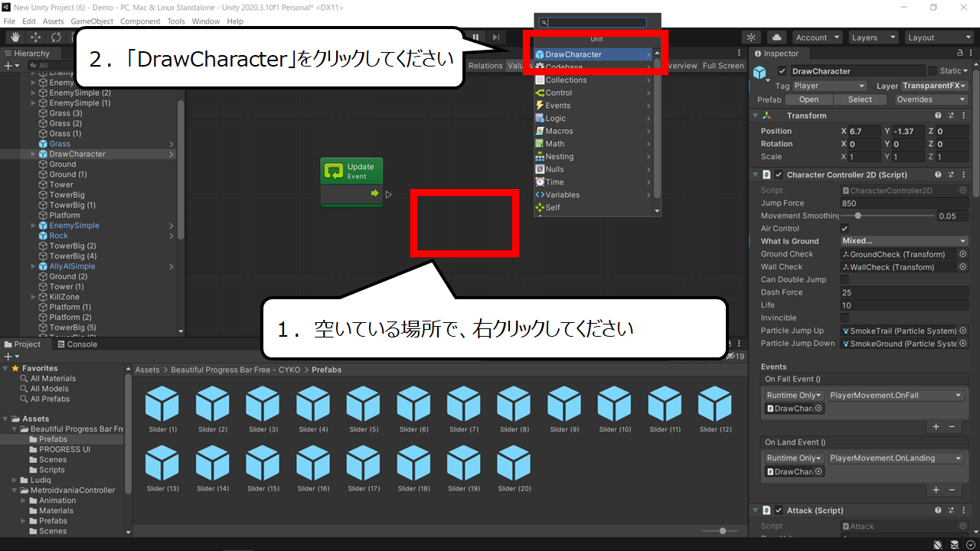This screenshot has height=551, width=980.
Task: Disable Character Controller 2D script checkbox
Action: (779, 175)
